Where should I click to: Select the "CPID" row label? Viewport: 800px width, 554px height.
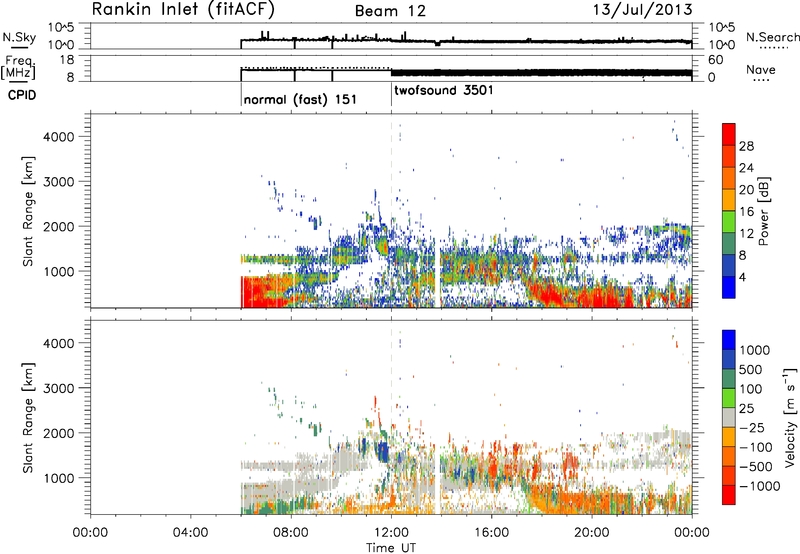[22, 95]
